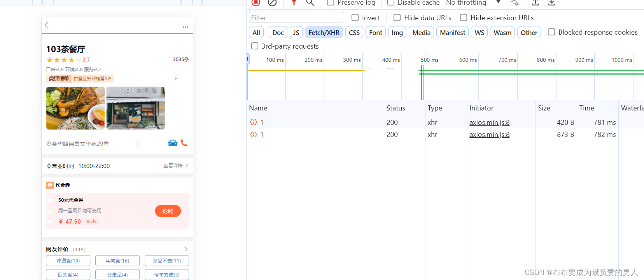Toggle the network filter funnel icon
Screen dimensions: 644x280
pyautogui.click(x=294, y=3)
